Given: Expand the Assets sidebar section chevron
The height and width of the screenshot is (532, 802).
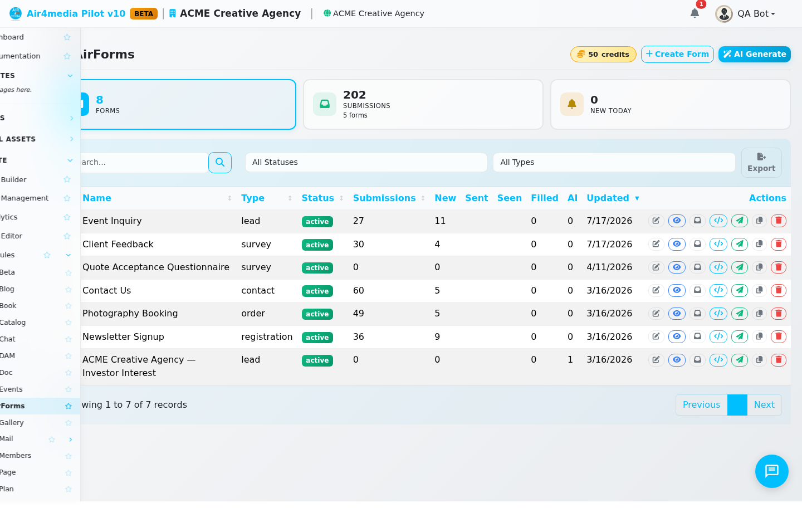Looking at the screenshot, I should 71,139.
